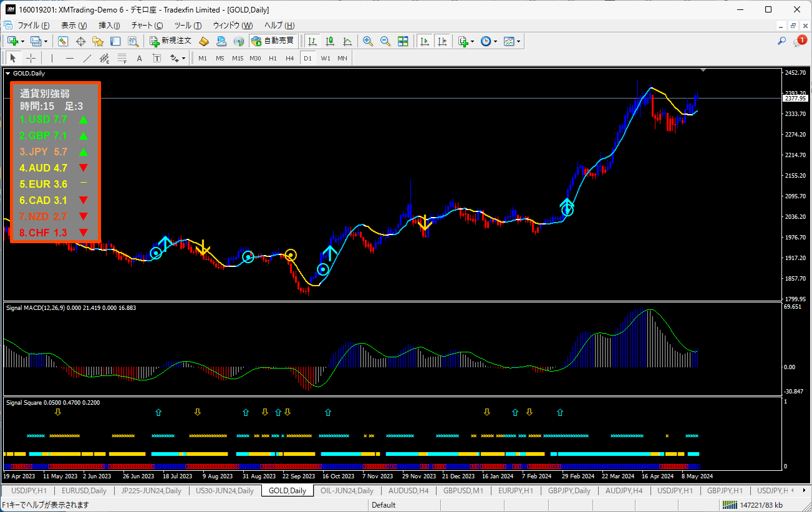Open the Navigator star-folder icon

click(98, 41)
